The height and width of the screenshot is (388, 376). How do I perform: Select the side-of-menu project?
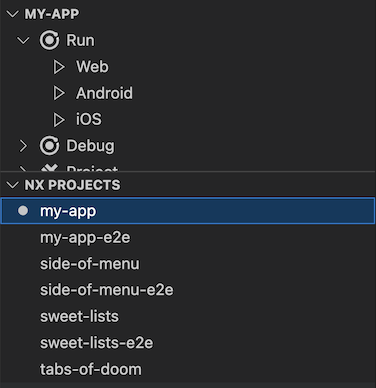[x=188, y=264]
